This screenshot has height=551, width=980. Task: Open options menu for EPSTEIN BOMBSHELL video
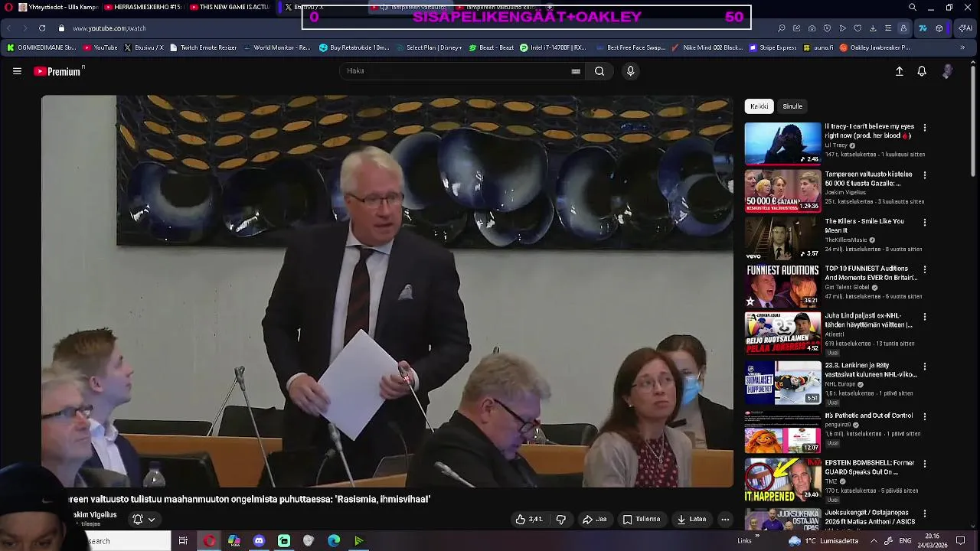pyautogui.click(x=924, y=464)
